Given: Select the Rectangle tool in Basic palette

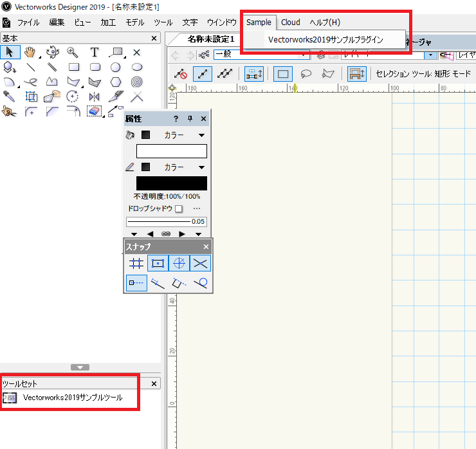Looking at the screenshot, I should tap(74, 67).
